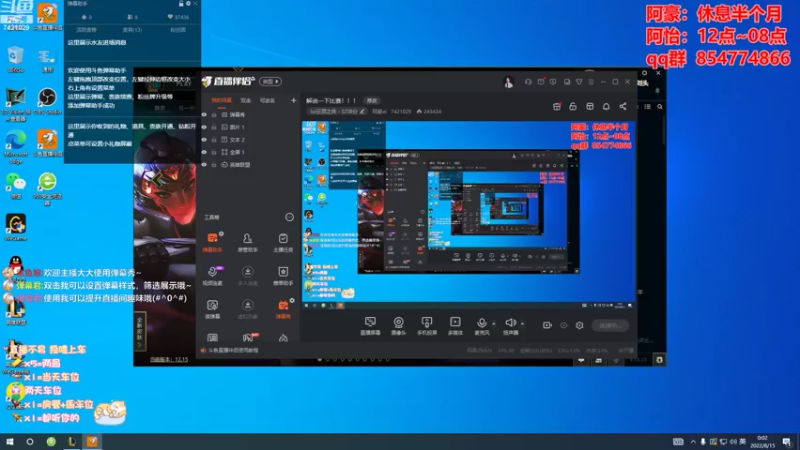Click the shop icon above the preview

pyautogui.click(x=557, y=106)
